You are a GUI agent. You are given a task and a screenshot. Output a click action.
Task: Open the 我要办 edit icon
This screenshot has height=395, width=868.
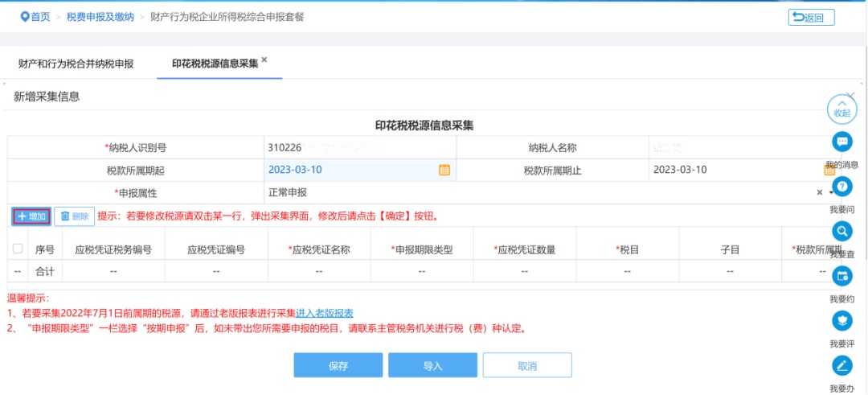(841, 366)
